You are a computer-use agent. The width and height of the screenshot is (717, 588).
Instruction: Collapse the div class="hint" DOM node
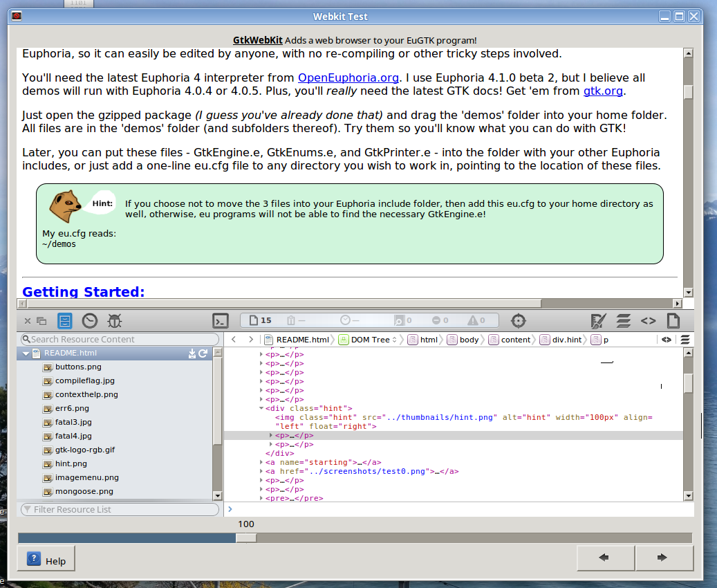261,408
